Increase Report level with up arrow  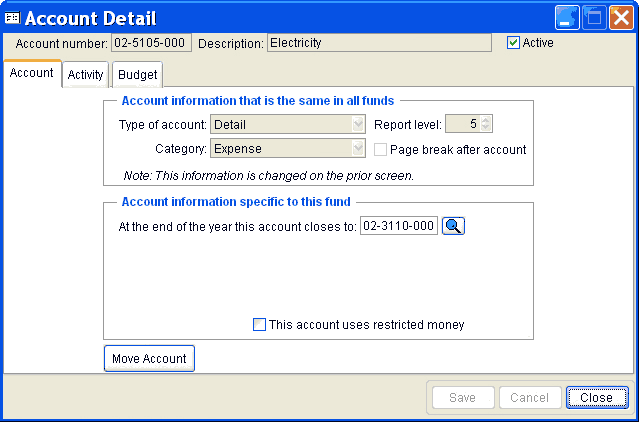pyautogui.click(x=485, y=120)
